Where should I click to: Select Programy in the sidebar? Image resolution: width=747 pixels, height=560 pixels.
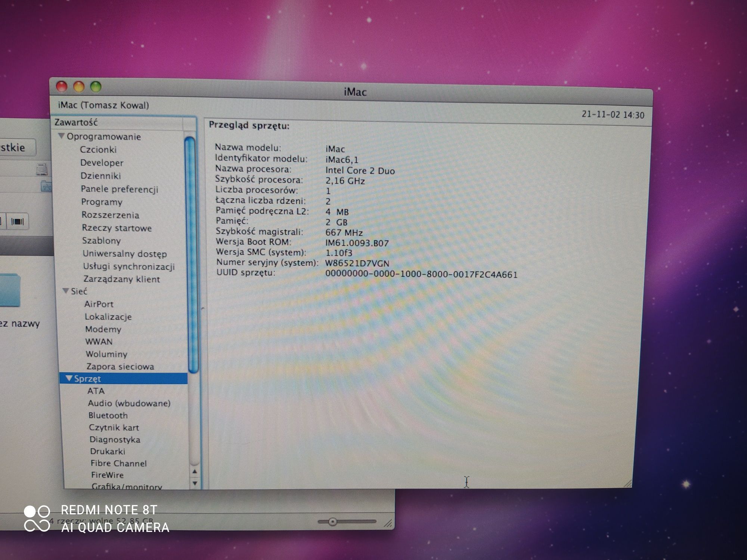click(x=102, y=202)
